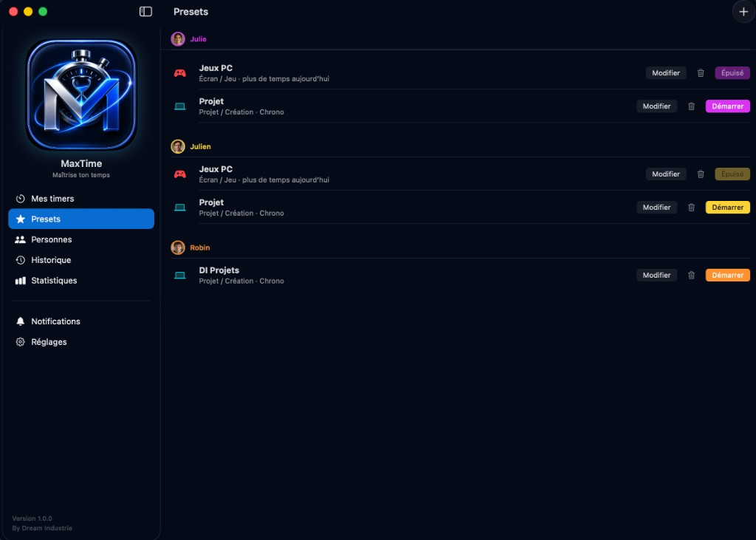The image size is (756, 540).
Task: Modifier Julien's Projet preset
Action: (x=656, y=208)
